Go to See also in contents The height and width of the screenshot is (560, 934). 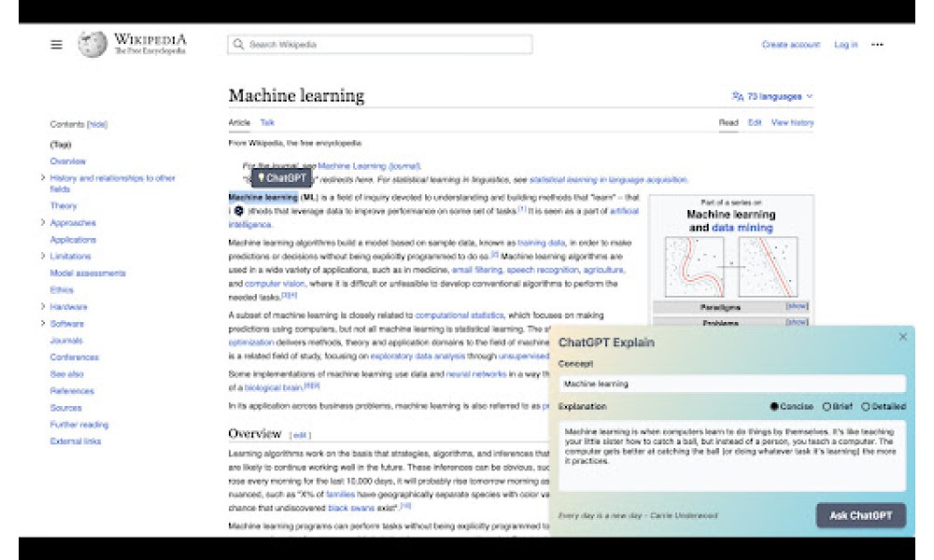[66, 373]
